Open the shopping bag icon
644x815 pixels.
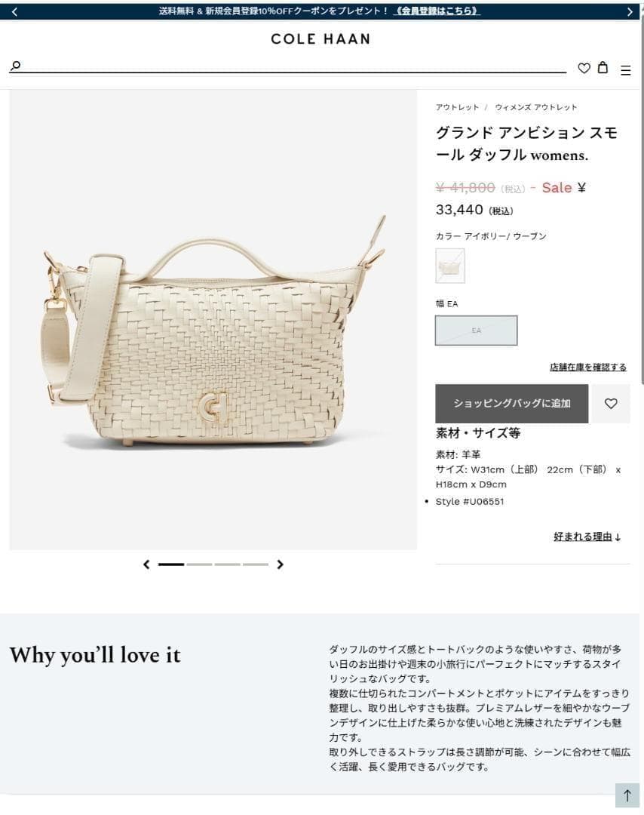[603, 67]
